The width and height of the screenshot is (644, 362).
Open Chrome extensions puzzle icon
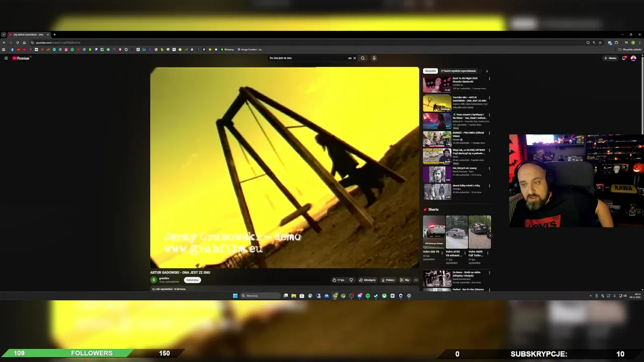pyautogui.click(x=616, y=43)
